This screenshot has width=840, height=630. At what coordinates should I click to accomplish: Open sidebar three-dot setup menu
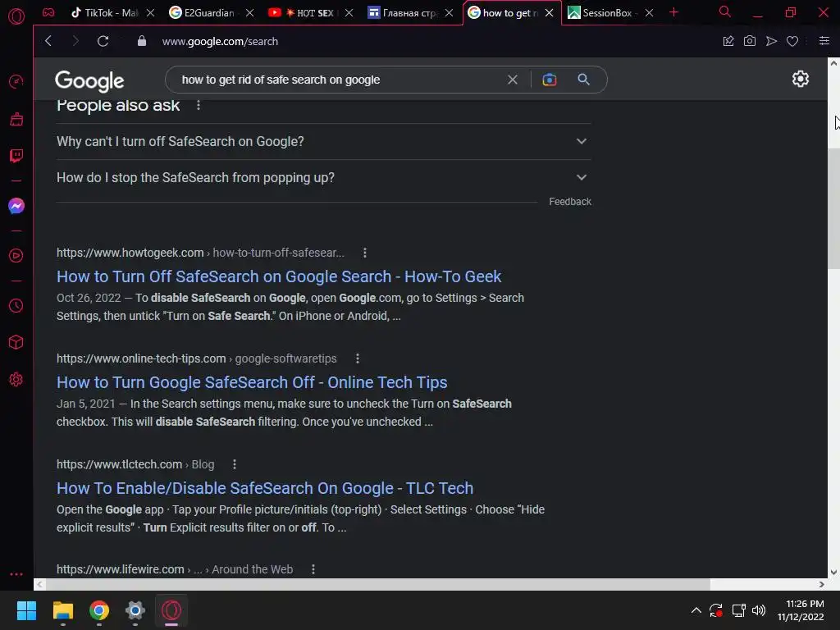(16, 573)
